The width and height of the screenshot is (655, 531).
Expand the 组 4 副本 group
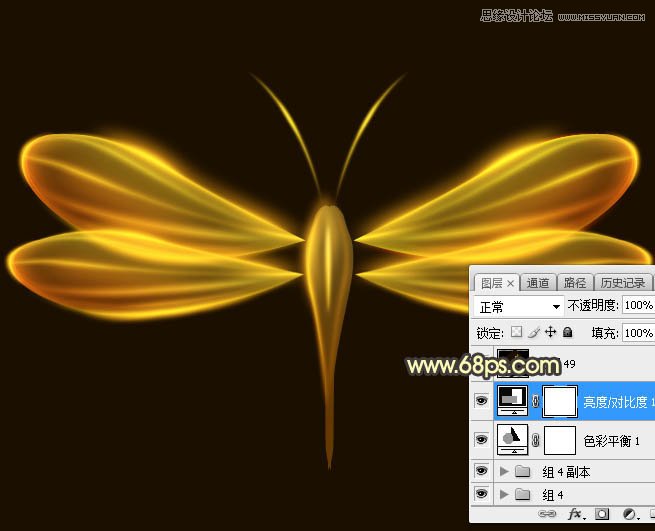pyautogui.click(x=504, y=471)
